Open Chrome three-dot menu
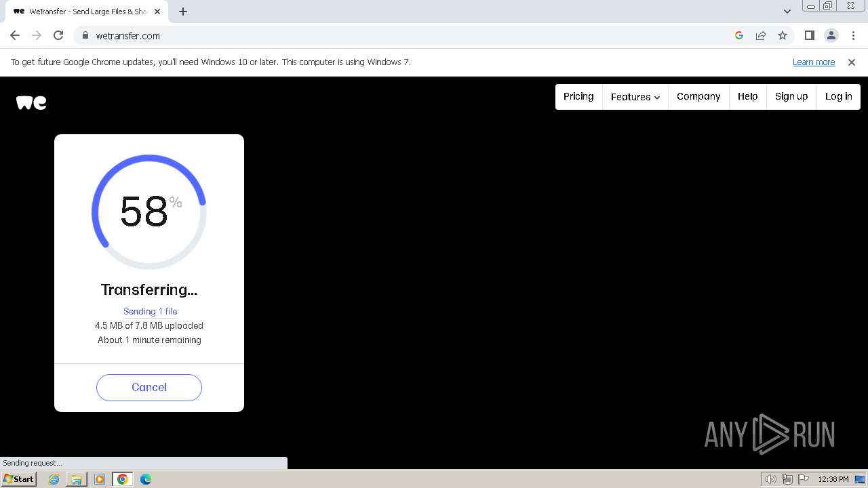 (x=853, y=35)
